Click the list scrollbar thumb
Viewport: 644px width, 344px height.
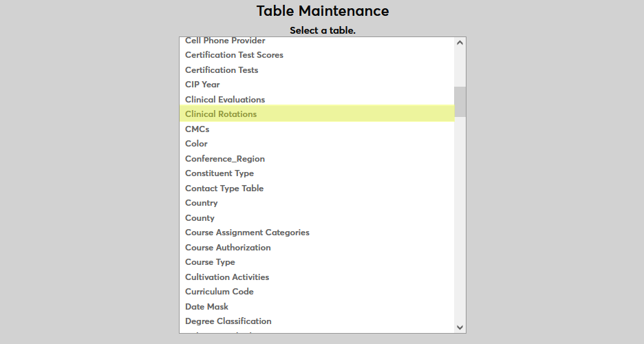pos(460,101)
